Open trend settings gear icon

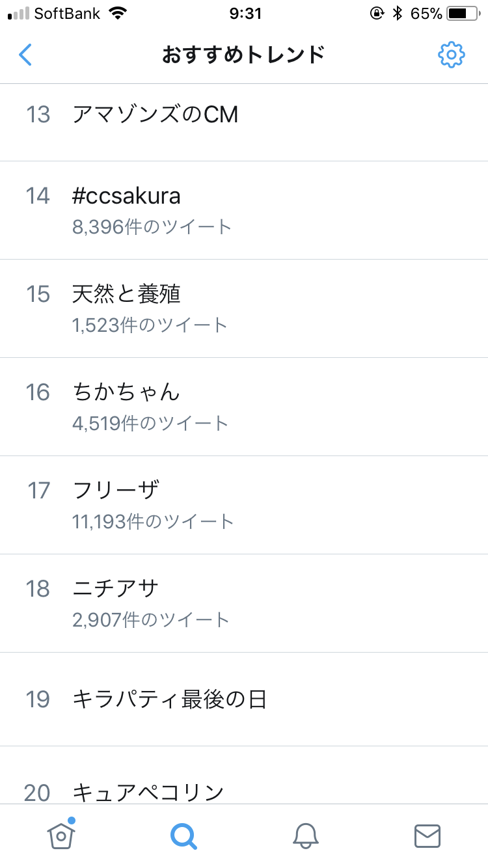(x=451, y=55)
